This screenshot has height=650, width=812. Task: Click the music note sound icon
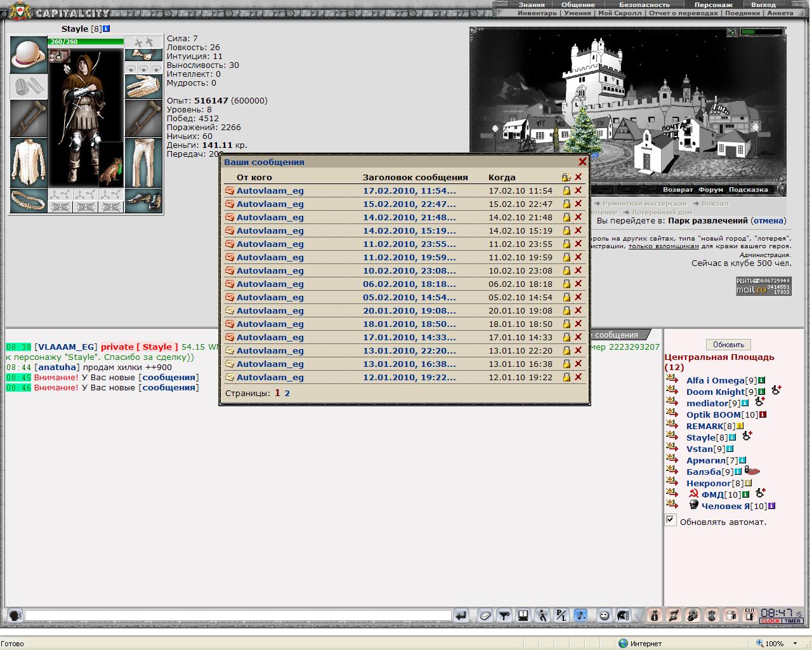[x=580, y=615]
